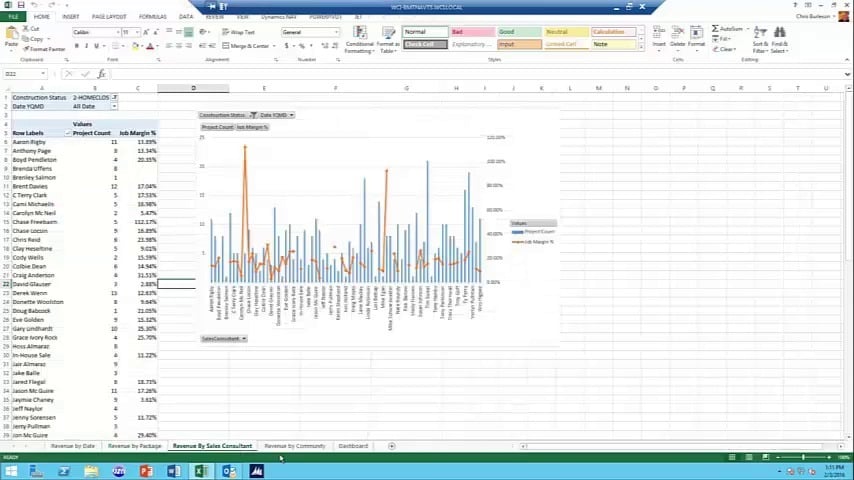This screenshot has height=480, width=854.
Task: Click the Format Painter brush
Action: (x=26, y=49)
